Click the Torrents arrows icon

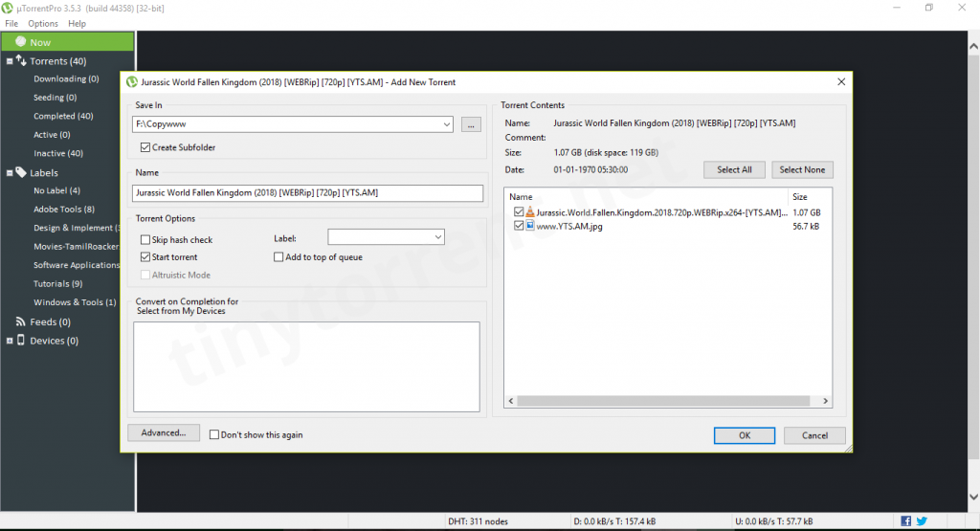[x=21, y=60]
